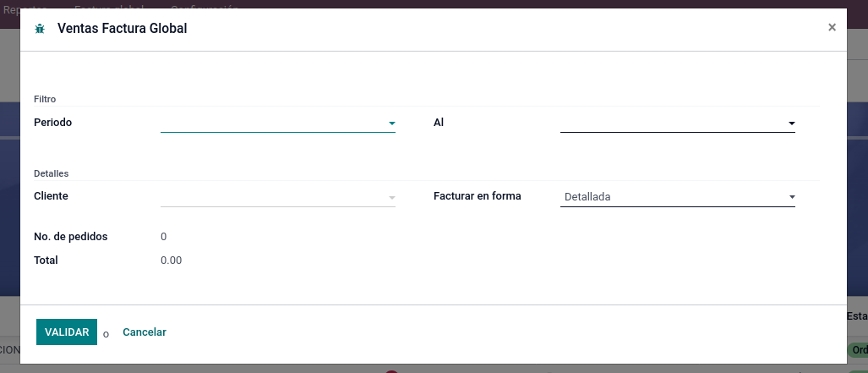The image size is (868, 373).
Task: Expand the Al dropdown arrow
Action: tap(792, 123)
